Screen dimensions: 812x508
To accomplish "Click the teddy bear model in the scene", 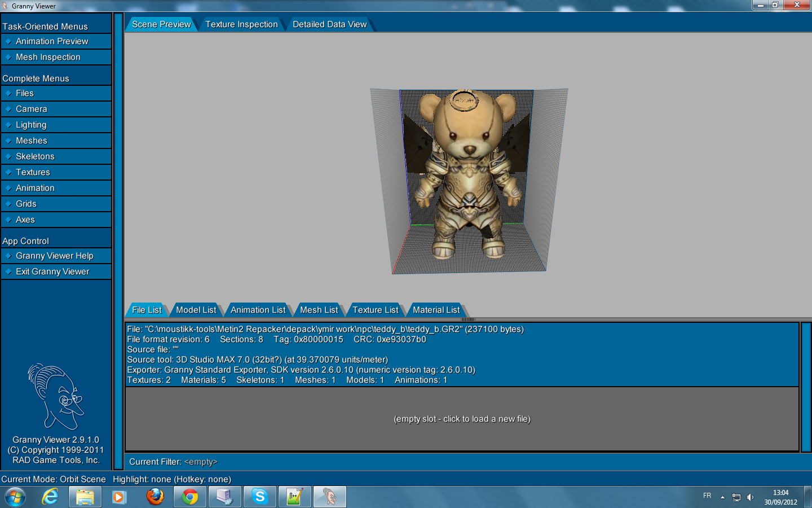I will point(467,175).
